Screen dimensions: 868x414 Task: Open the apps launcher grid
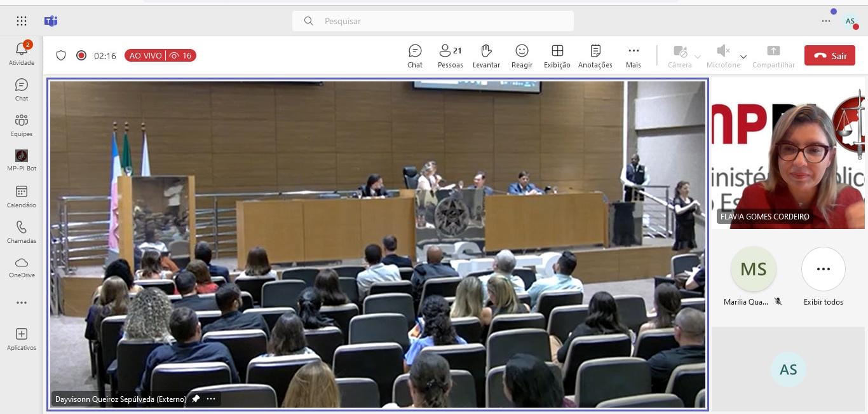[22, 21]
